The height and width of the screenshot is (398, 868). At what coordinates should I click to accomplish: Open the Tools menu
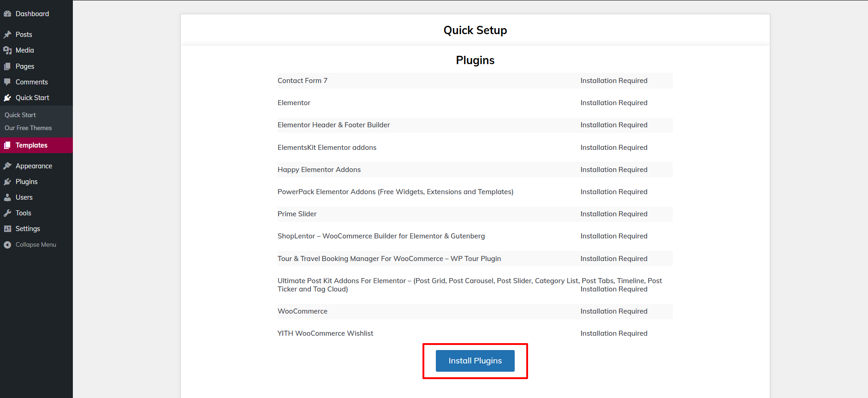[36, 213]
